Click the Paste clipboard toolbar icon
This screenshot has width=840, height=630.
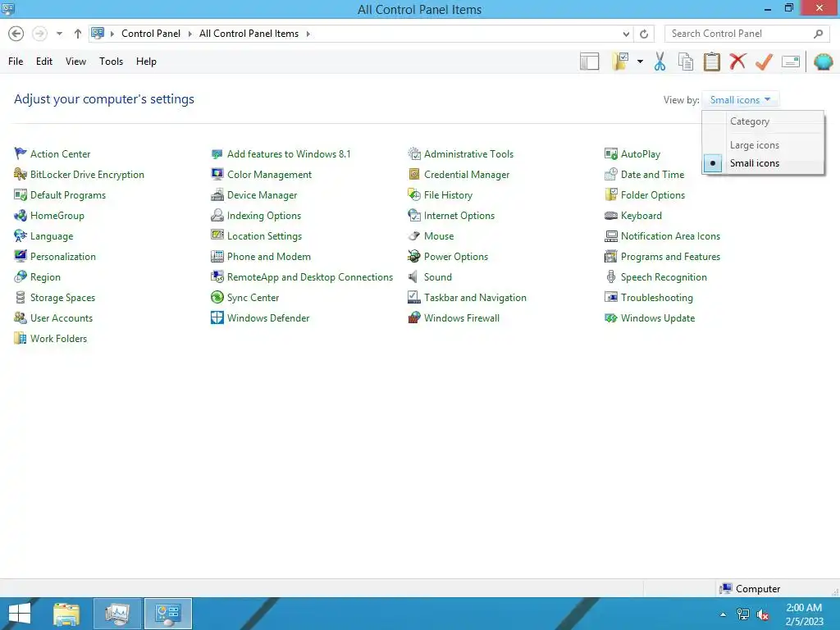711,62
